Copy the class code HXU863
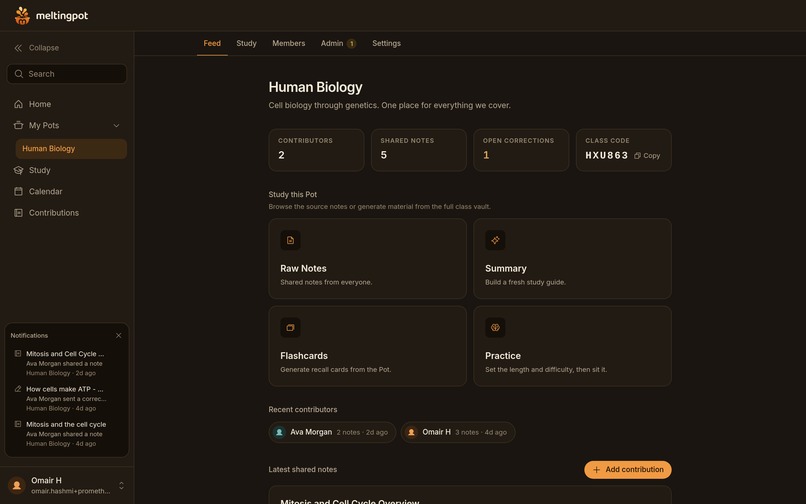The image size is (806, 504). pos(647,156)
